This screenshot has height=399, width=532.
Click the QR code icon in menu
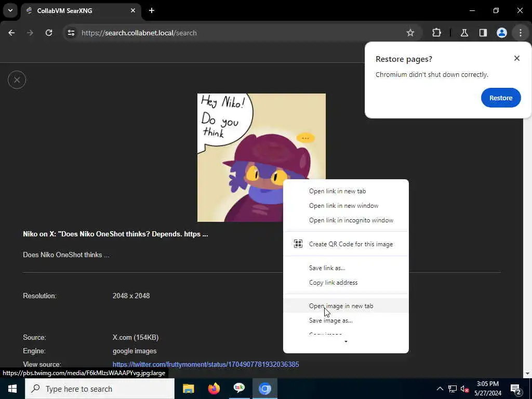pyautogui.click(x=298, y=244)
